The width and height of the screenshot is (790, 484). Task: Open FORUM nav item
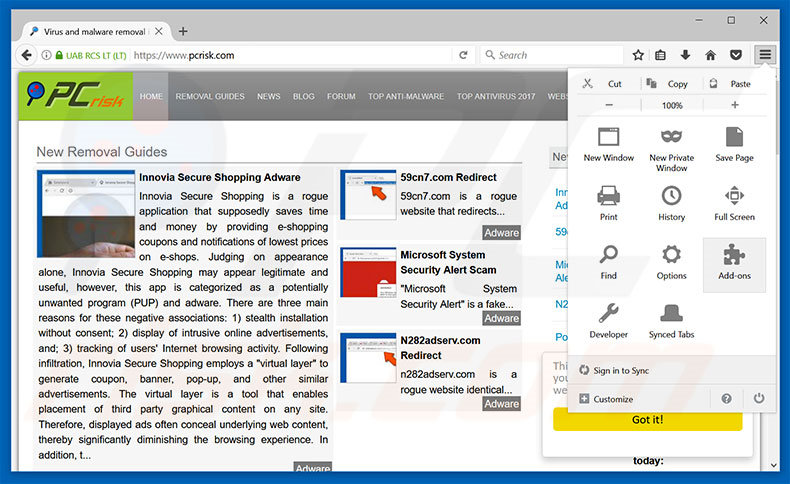(x=341, y=96)
